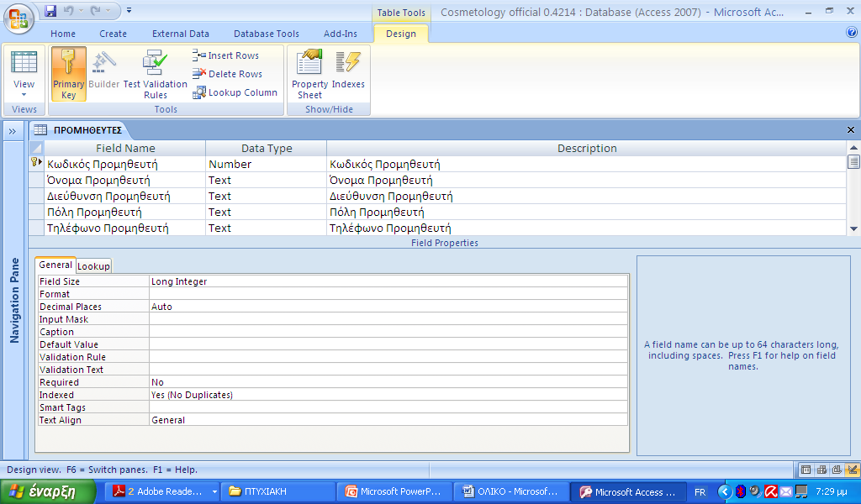Open data type Text for Διεύθυνση Προμηθευτή

[267, 196]
